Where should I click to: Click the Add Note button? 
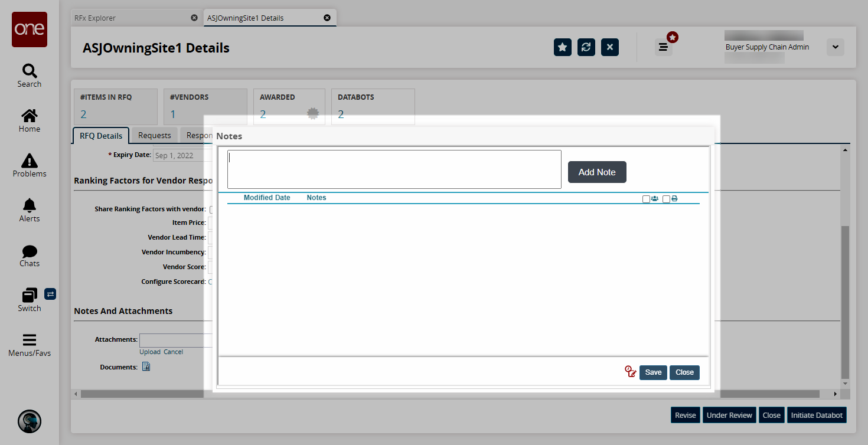(x=597, y=172)
